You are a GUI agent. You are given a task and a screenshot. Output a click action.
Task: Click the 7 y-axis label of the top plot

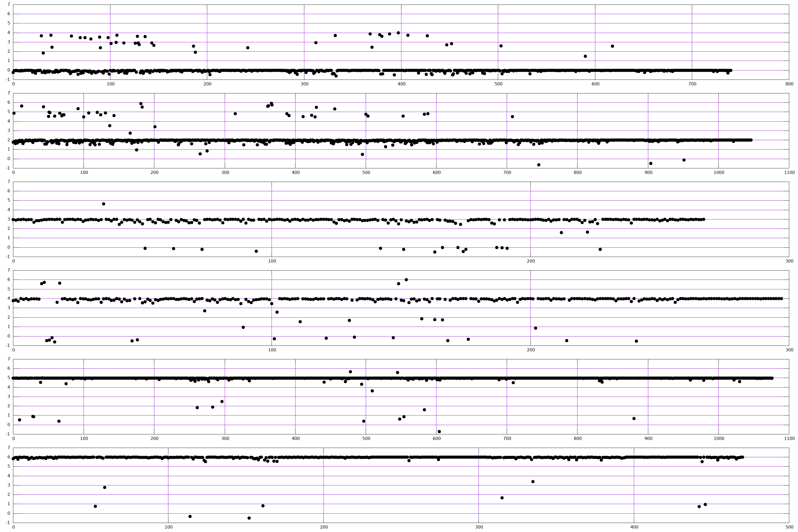tap(9, 5)
